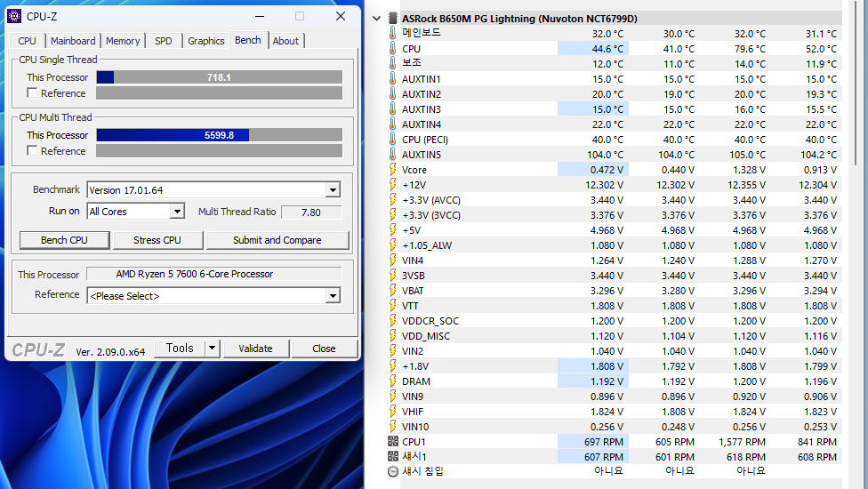Click thermometer icon for AUXTIN4

[392, 124]
